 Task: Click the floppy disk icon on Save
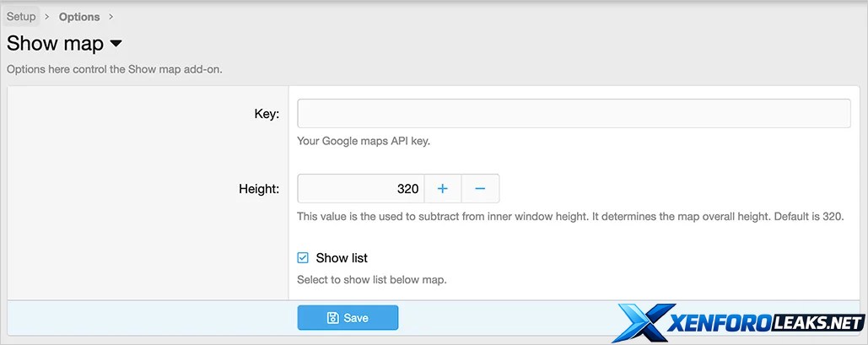(x=332, y=318)
